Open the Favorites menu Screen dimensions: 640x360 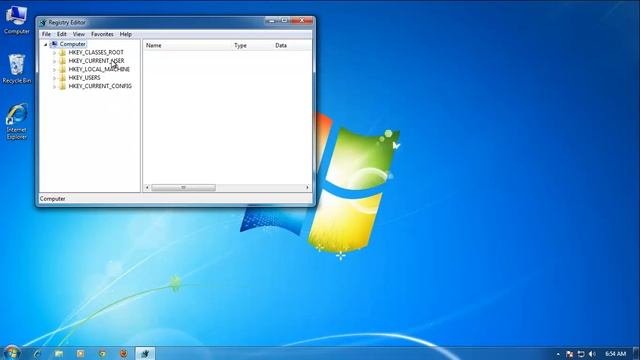(102, 34)
